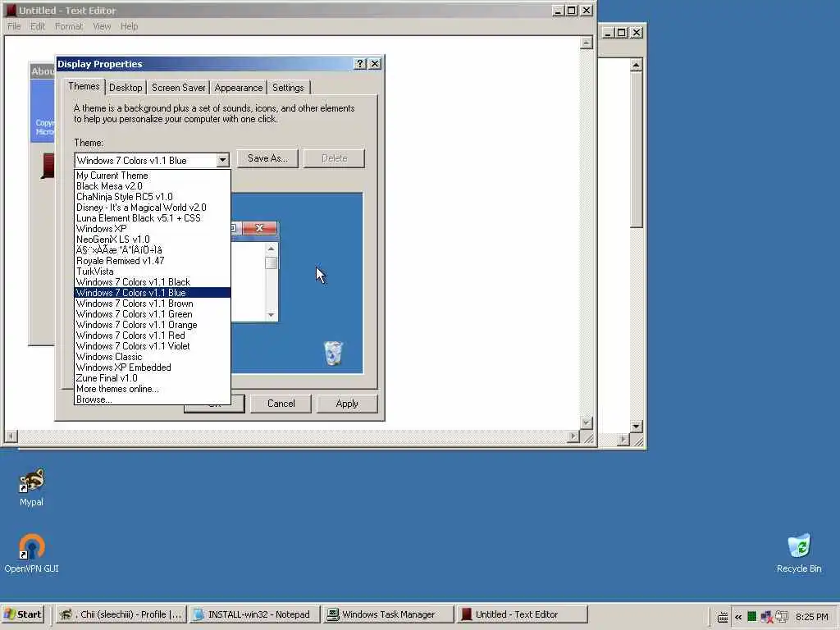Screen dimensions: 840x630
Task: Open the File menu in Text Editor
Action: (14, 26)
